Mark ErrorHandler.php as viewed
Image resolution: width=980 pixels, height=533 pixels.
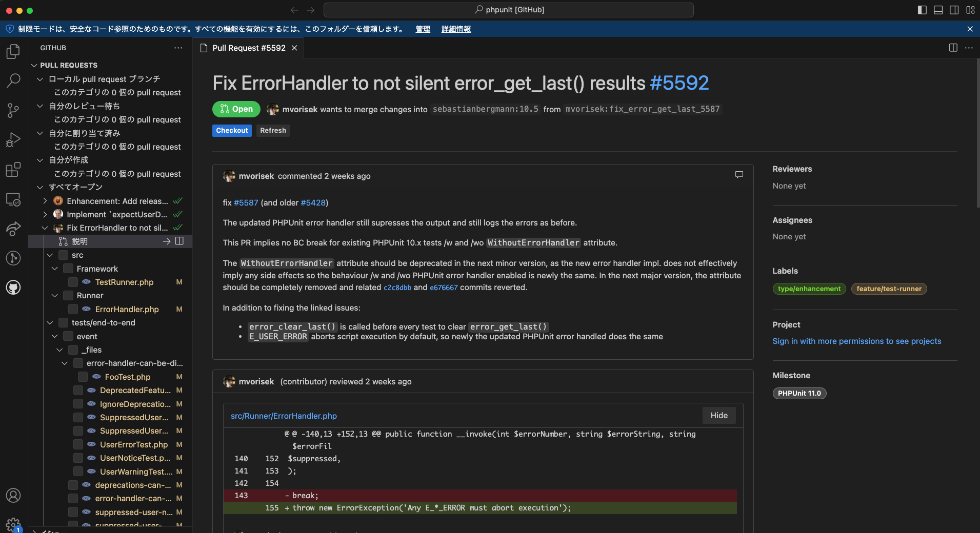(x=73, y=309)
